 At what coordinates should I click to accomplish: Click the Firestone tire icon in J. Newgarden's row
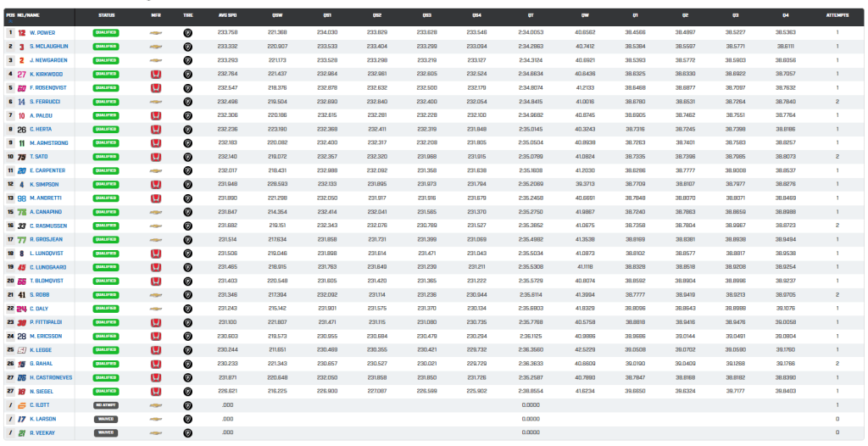pos(187,60)
